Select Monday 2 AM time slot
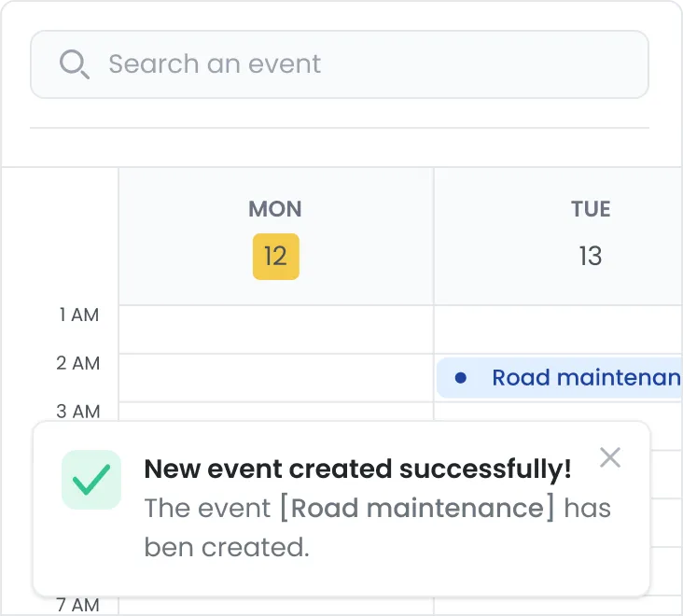This screenshot has width=683, height=616. coord(276,378)
